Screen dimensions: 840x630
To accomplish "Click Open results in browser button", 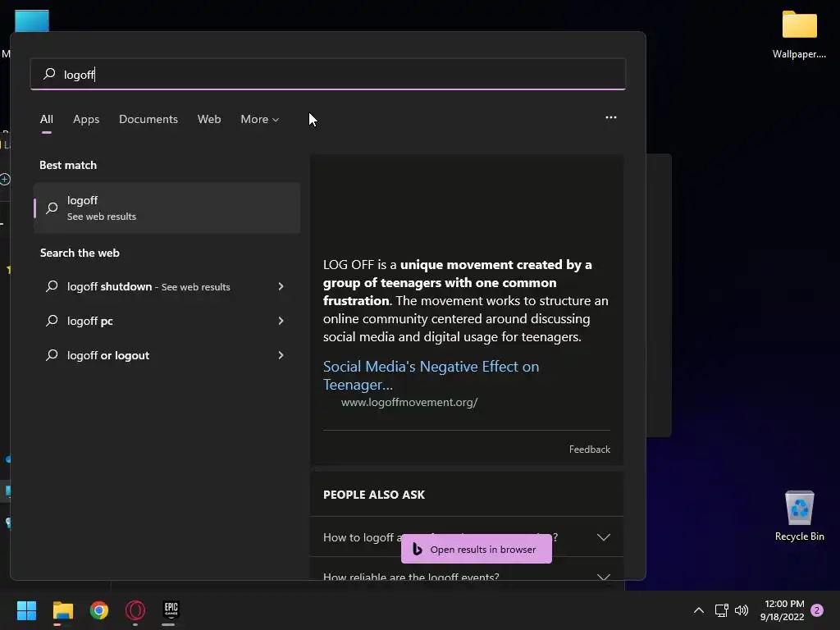I will click(477, 549).
